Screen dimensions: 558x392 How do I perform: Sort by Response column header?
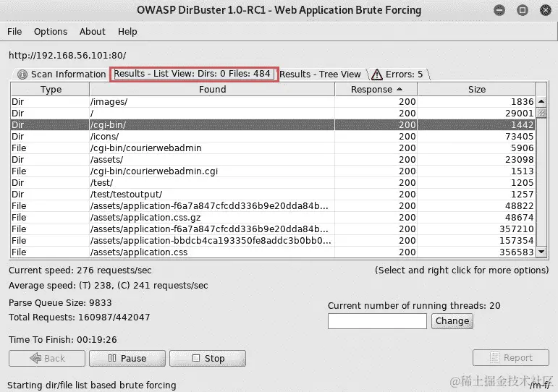click(376, 89)
